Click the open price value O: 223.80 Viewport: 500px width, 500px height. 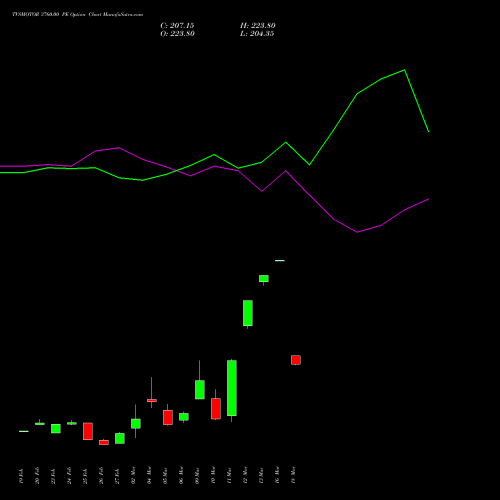[177, 34]
